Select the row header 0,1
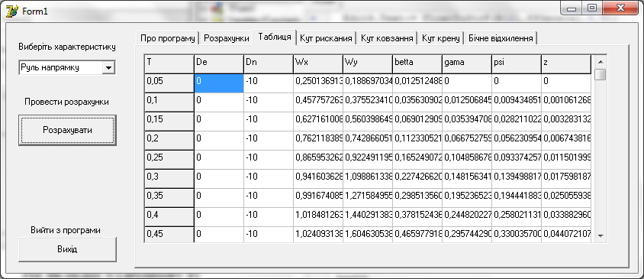This screenshot has width=644, height=279. (x=169, y=102)
